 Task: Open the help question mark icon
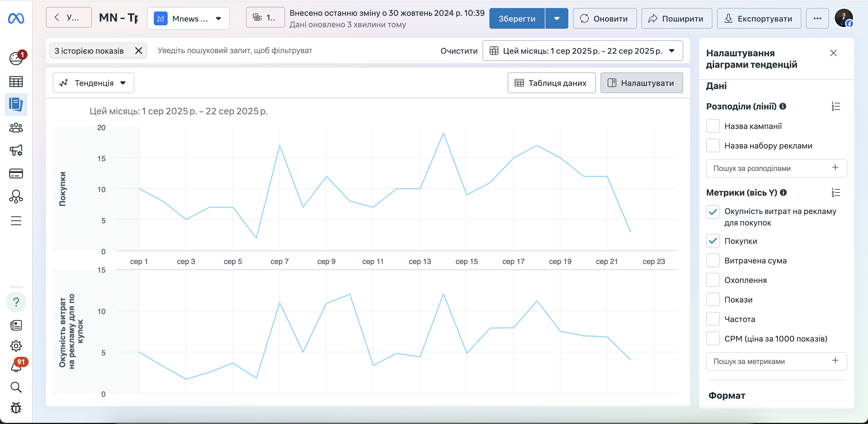click(16, 302)
